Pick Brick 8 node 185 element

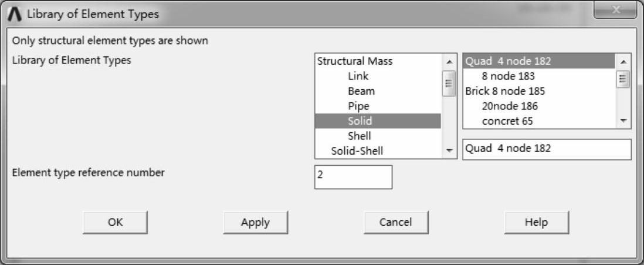505,91
